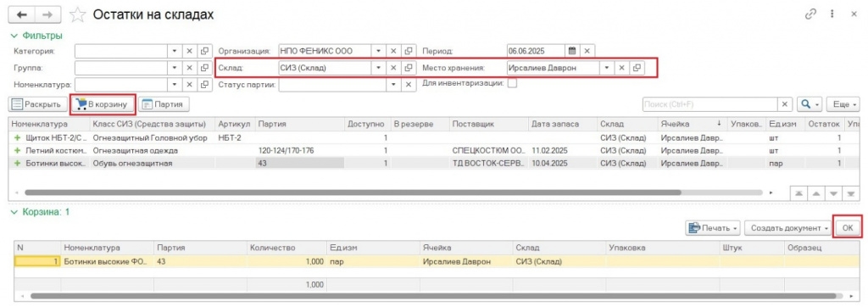Confirm the basket with OK

tap(848, 228)
